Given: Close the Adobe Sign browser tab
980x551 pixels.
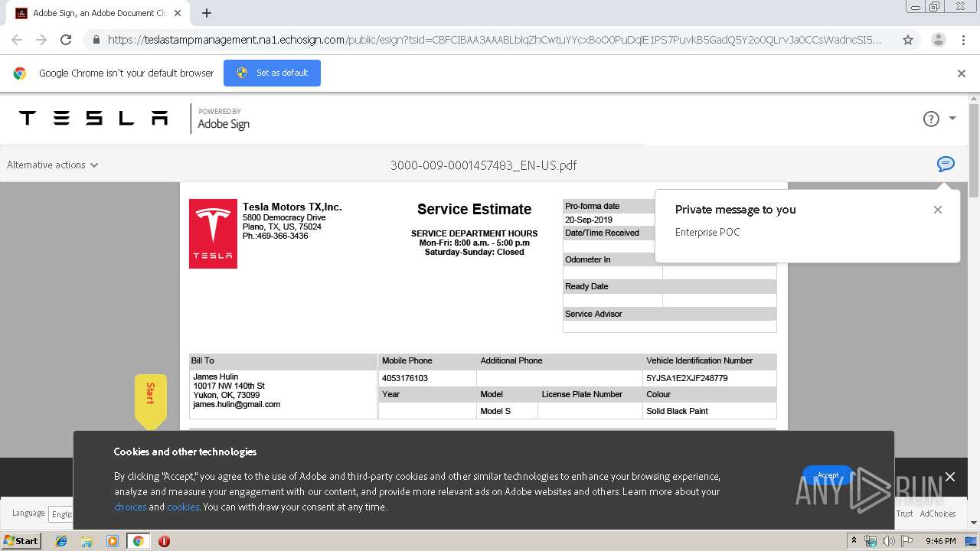Looking at the screenshot, I should coord(178,13).
